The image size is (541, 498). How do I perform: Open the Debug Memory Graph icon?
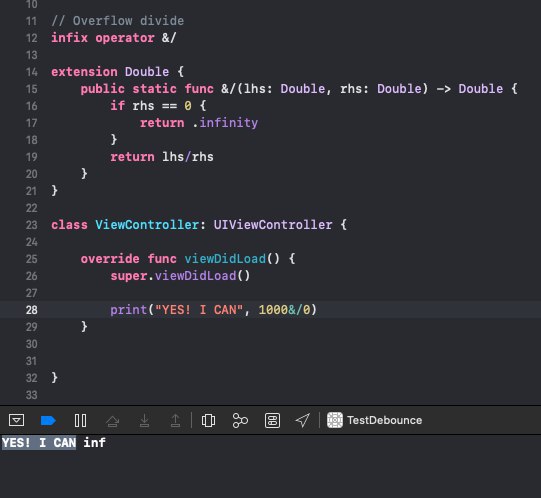pyautogui.click(x=240, y=420)
